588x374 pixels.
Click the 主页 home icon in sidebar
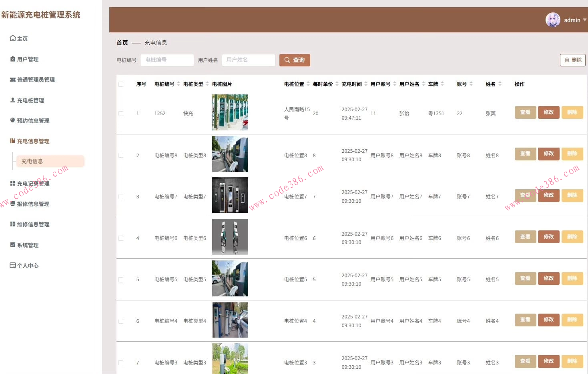point(12,38)
